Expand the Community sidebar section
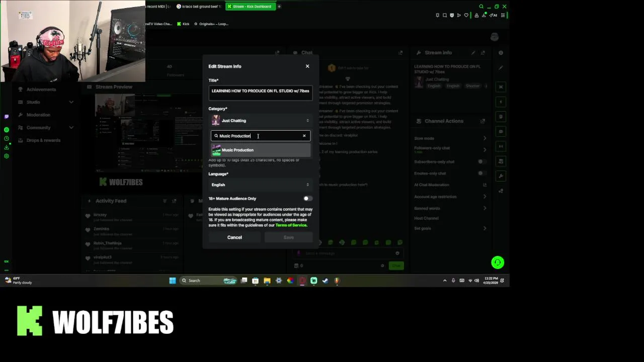Image resolution: width=644 pixels, height=362 pixels. pos(45,128)
